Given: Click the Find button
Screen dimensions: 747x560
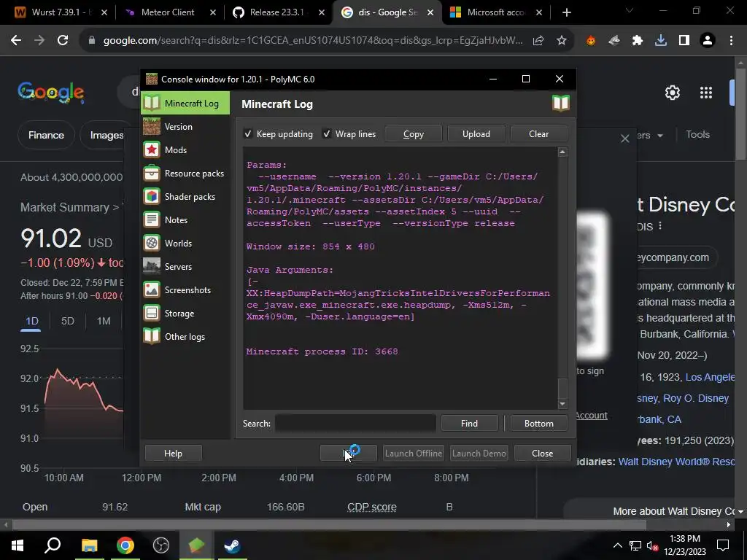Looking at the screenshot, I should pyautogui.click(x=469, y=423).
